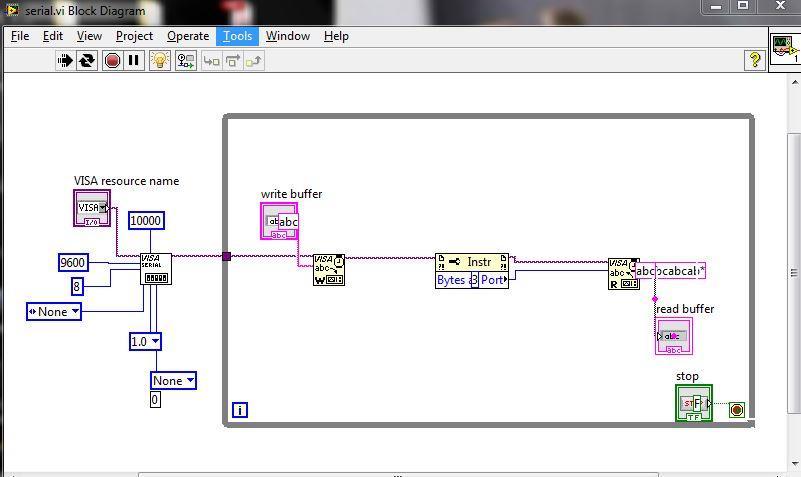Toggle Retain Wire Values button
The width and height of the screenshot is (801, 477).
point(185,61)
